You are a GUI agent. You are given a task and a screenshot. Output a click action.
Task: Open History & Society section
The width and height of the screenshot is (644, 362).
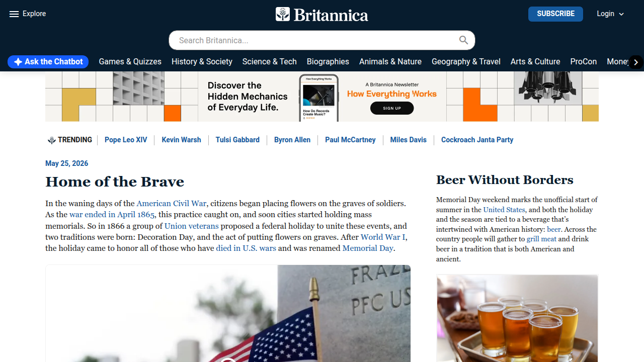pyautogui.click(x=202, y=61)
